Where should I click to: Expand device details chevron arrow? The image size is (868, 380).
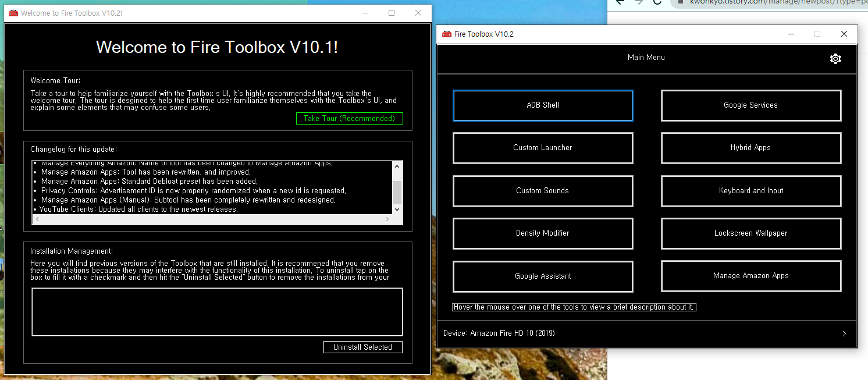[x=844, y=334]
